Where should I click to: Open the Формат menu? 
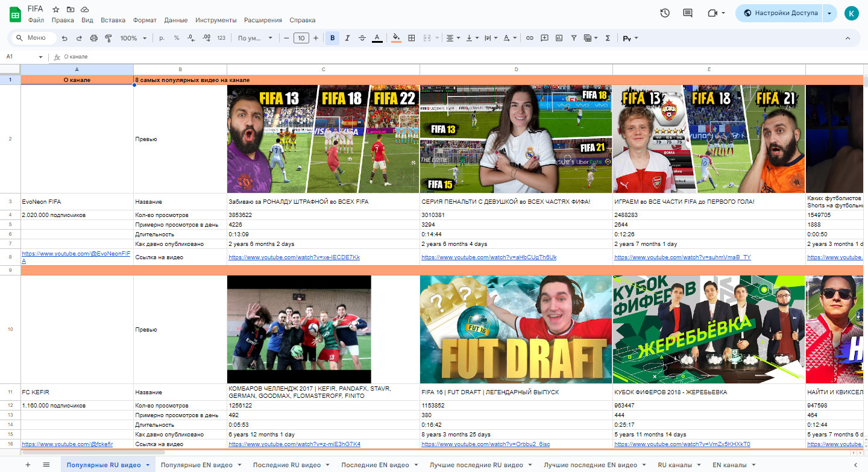pyautogui.click(x=145, y=20)
